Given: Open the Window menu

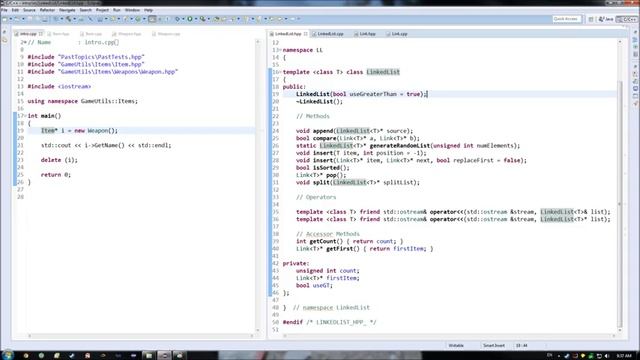Looking at the screenshot, I should (132, 10).
